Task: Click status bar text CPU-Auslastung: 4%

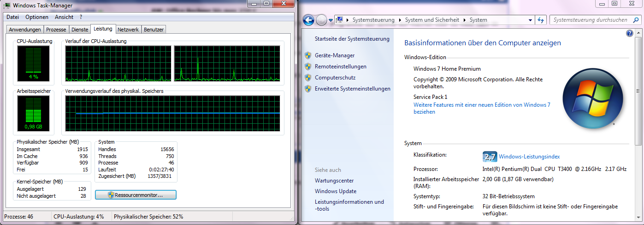Action: pos(79,216)
